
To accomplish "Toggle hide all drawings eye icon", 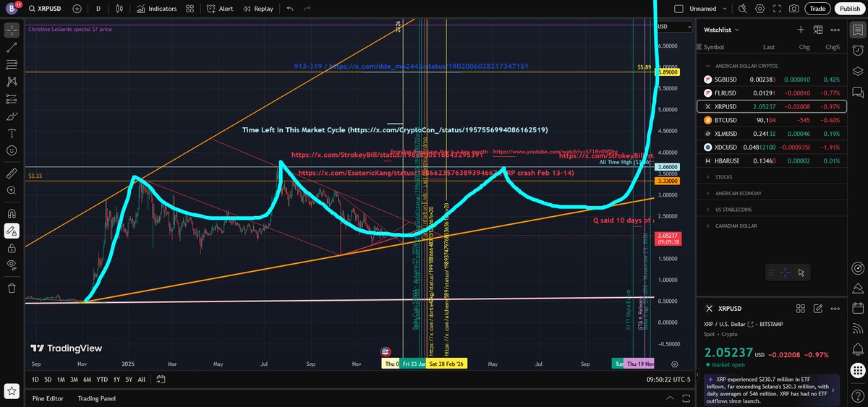I will [x=12, y=265].
